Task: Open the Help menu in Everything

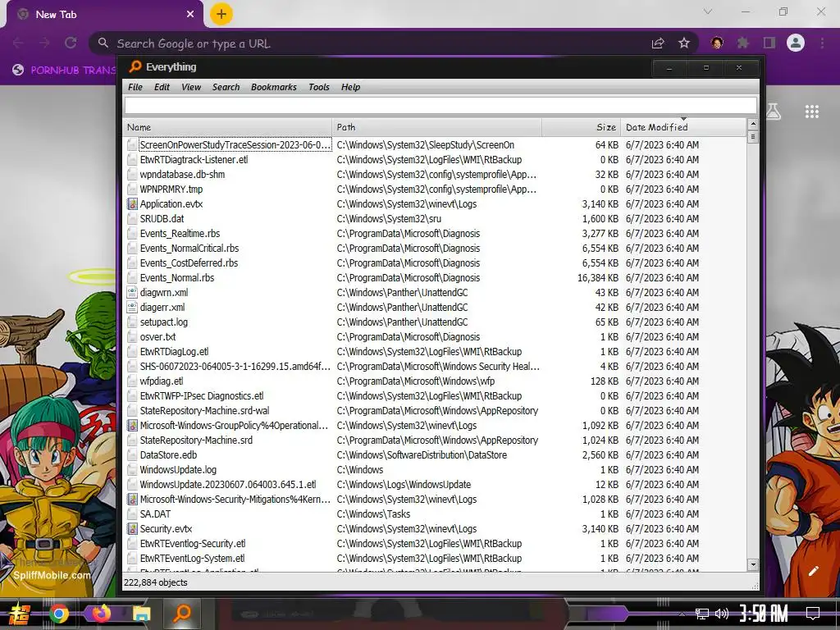Action: point(350,87)
